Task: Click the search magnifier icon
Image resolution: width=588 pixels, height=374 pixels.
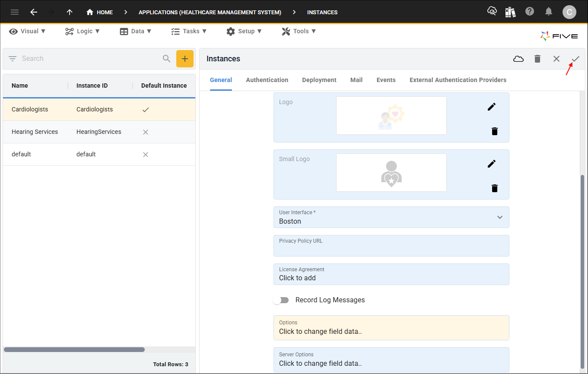Action: (166, 59)
